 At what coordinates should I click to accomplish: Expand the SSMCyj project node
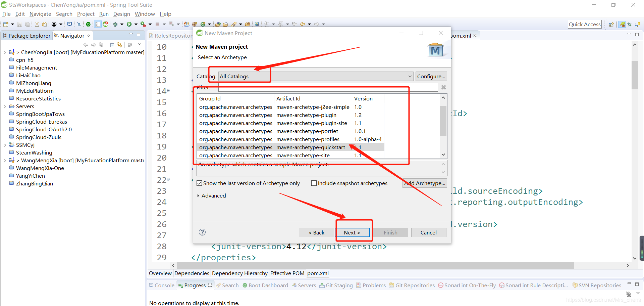[x=5, y=145]
